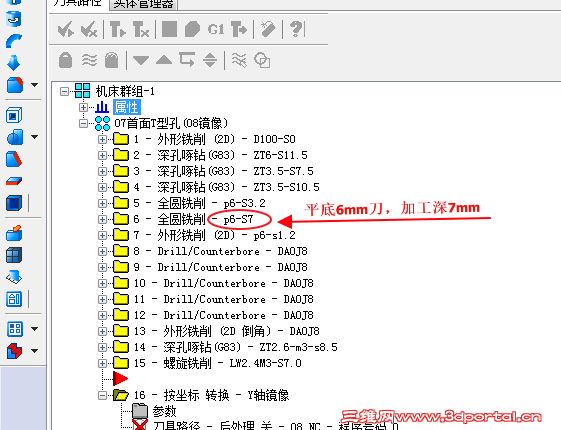561x430 pixels.
Task: Select operation 12 Drill/Counterbore DAOJ8
Action: click(x=223, y=315)
